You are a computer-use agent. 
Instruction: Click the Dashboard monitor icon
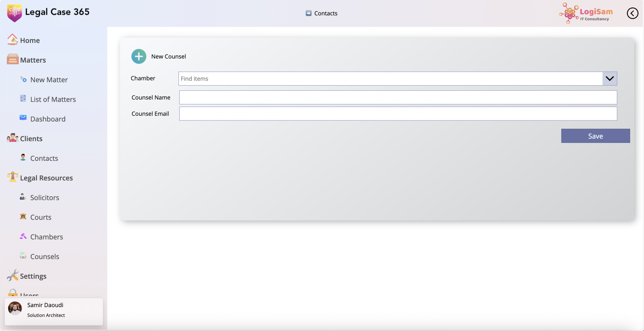(23, 118)
